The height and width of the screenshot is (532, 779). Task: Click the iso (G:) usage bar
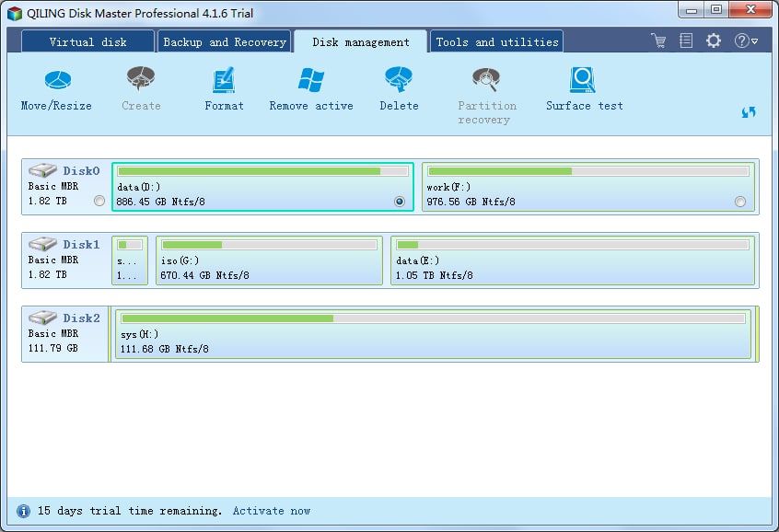(x=269, y=245)
